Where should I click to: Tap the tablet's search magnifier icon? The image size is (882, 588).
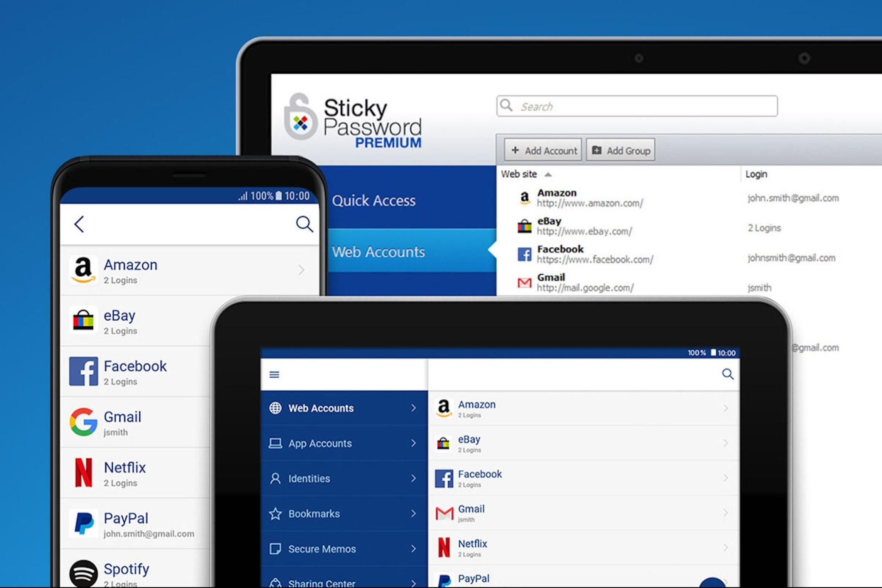click(x=727, y=374)
